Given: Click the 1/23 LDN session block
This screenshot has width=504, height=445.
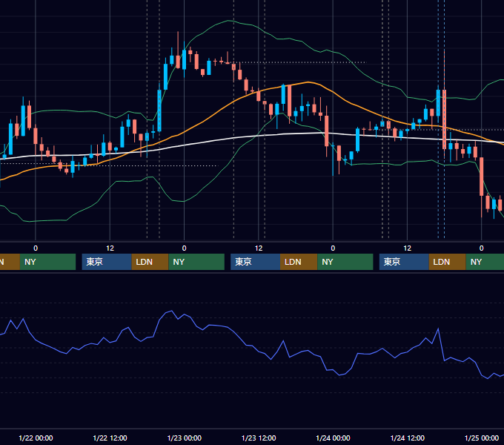Looking at the screenshot, I should click(299, 262).
